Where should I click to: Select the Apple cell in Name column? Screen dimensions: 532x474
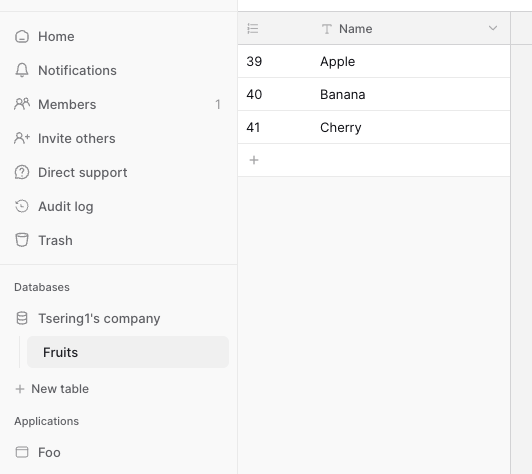[x=411, y=61]
